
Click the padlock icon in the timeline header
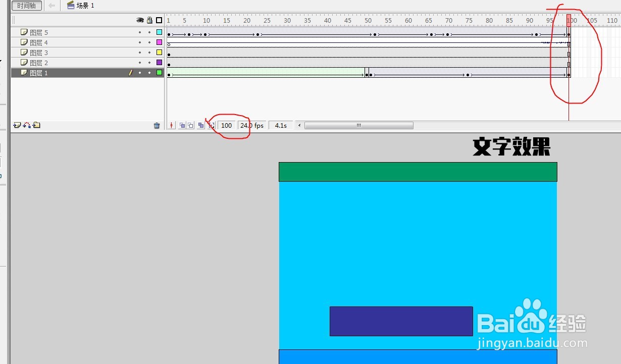point(149,20)
